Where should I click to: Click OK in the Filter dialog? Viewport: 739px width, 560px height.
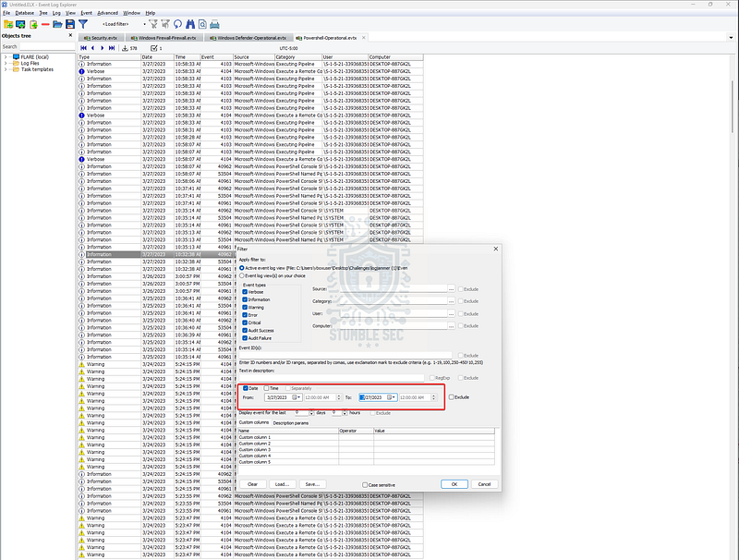pos(454,484)
